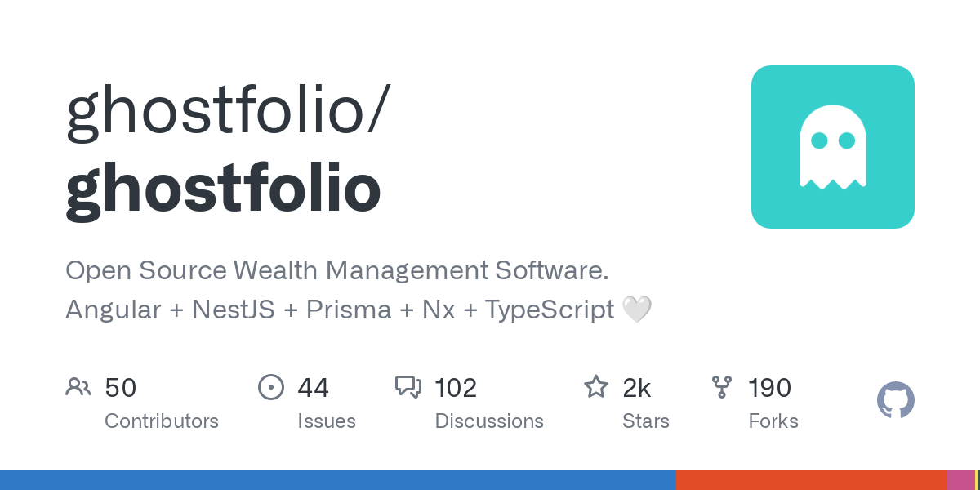Click the "190" forks count
Image resolution: width=980 pixels, height=490 pixels.
770,388
